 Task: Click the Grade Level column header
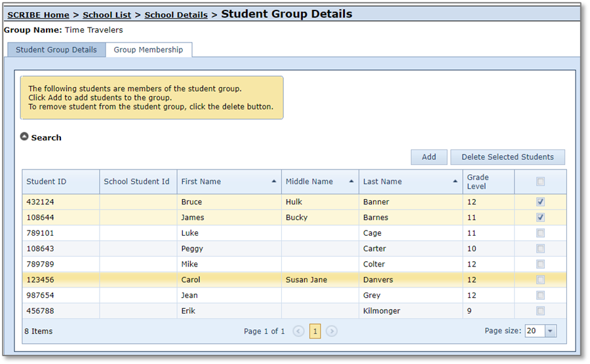pos(488,182)
